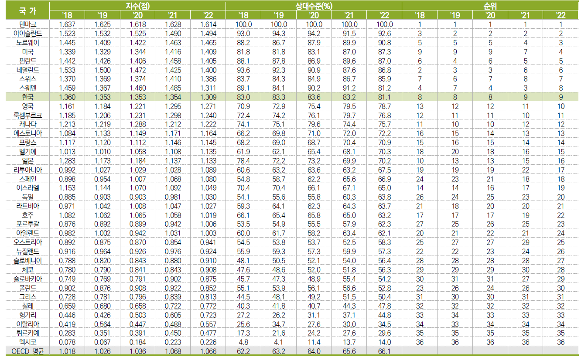
Task: Click 독일 '22 index value 1.030
Action: pos(208,197)
